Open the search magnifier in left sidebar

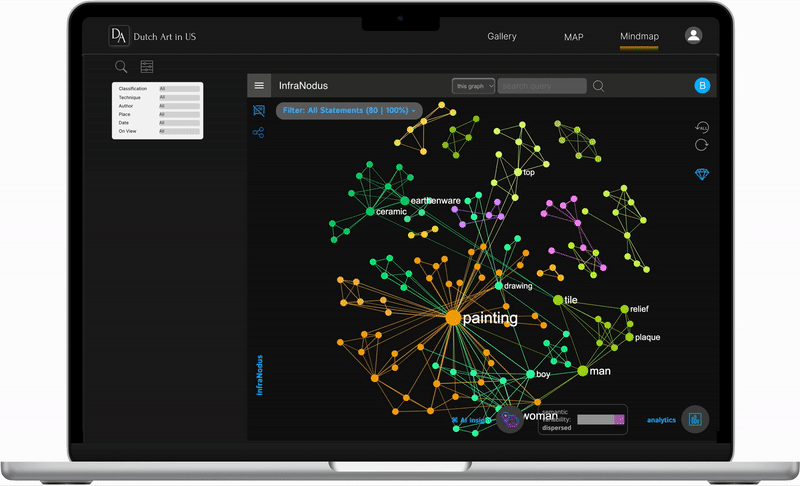coord(121,66)
